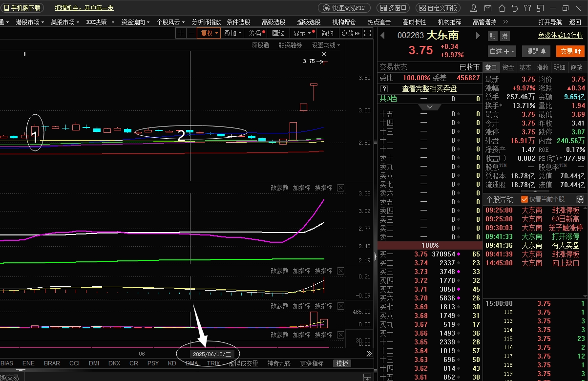Expand order book chevron under 共0档
Screen dimensions: 588x381
430,106
